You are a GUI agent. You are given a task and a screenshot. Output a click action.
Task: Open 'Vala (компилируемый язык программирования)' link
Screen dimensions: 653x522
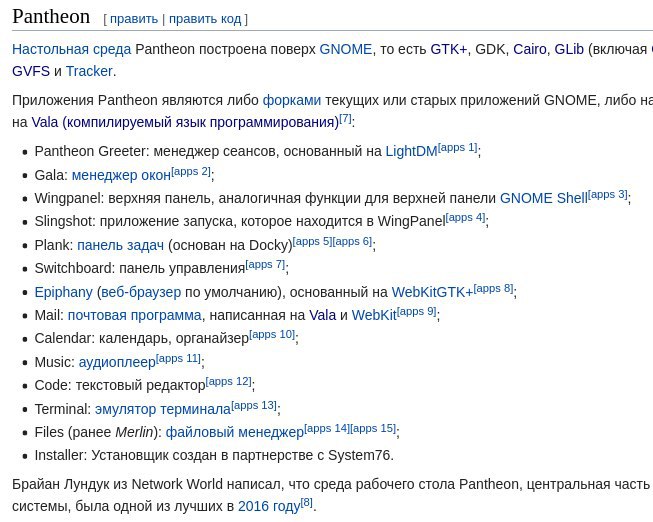pos(185,122)
